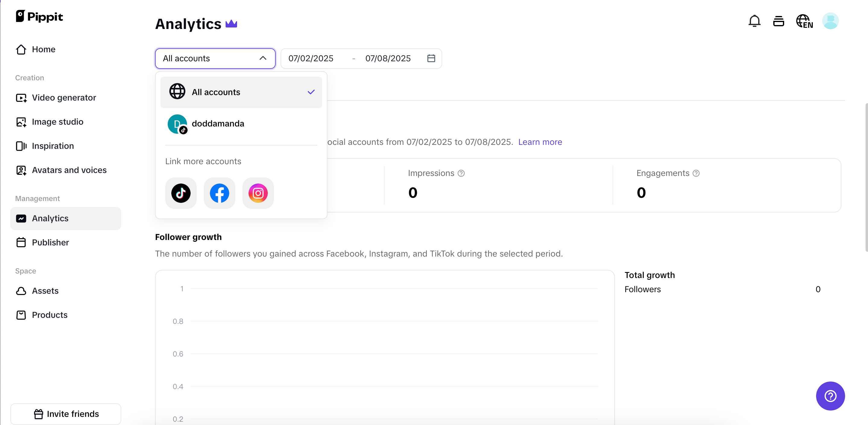This screenshot has width=868, height=425.
Task: Click the Invite friends button
Action: point(66,414)
